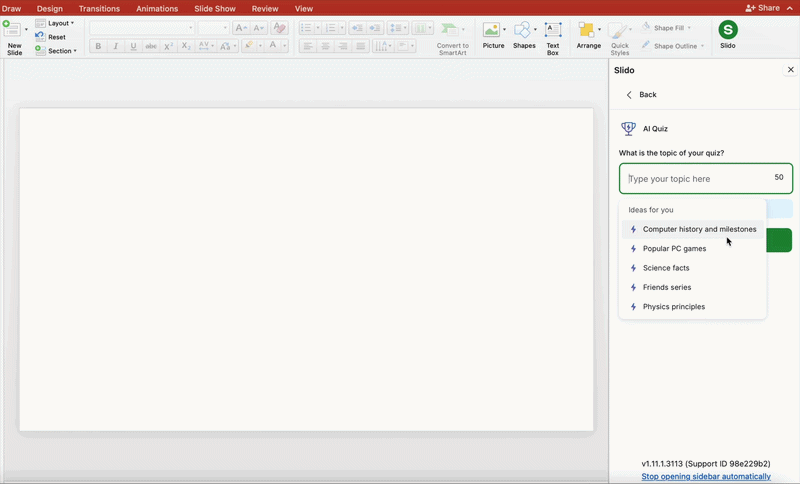Toggle bold formatting
The height and width of the screenshot is (484, 800).
(98, 46)
